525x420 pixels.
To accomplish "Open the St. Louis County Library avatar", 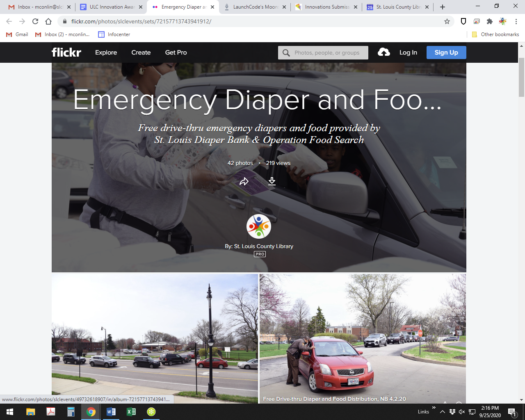I will pyautogui.click(x=259, y=226).
